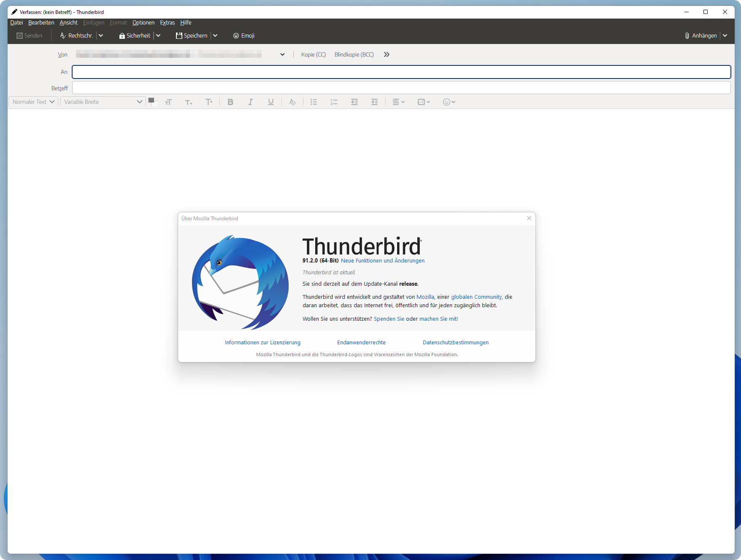This screenshot has width=741, height=560.
Task: Apply bulleted list
Action: tap(314, 102)
